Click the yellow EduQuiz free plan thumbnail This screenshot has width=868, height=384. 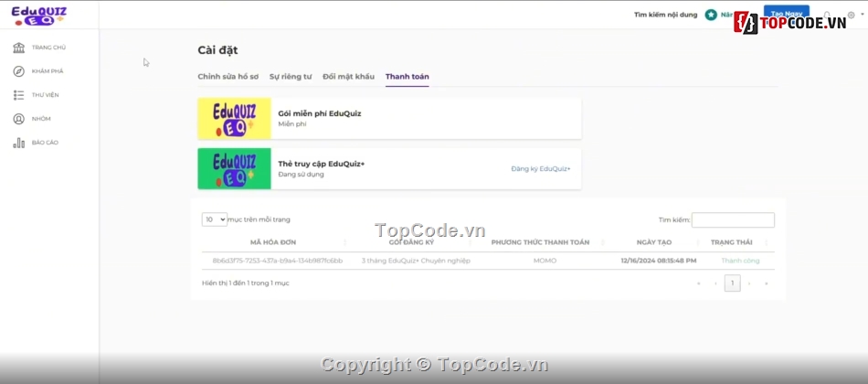coord(234,119)
